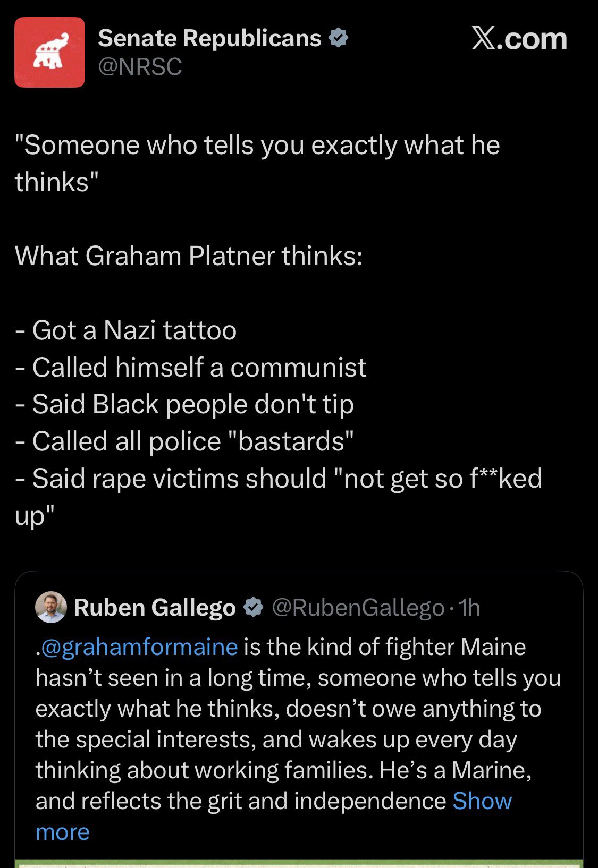Click the Senate Republicans elephant logo avatar
Image resolution: width=598 pixels, height=868 pixels.
click(x=49, y=52)
